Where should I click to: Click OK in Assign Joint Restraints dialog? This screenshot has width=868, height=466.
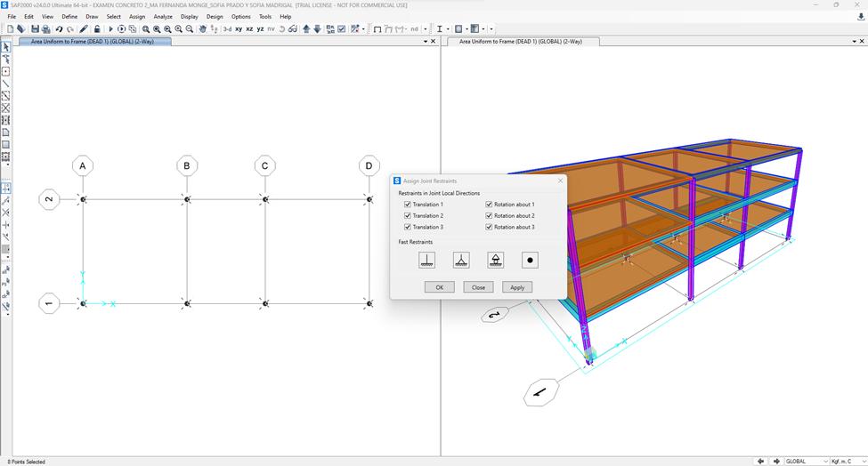[x=440, y=287]
